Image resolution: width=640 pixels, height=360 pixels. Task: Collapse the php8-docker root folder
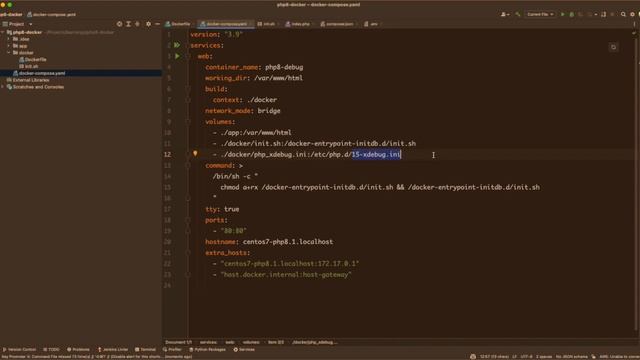pyautogui.click(x=3, y=32)
